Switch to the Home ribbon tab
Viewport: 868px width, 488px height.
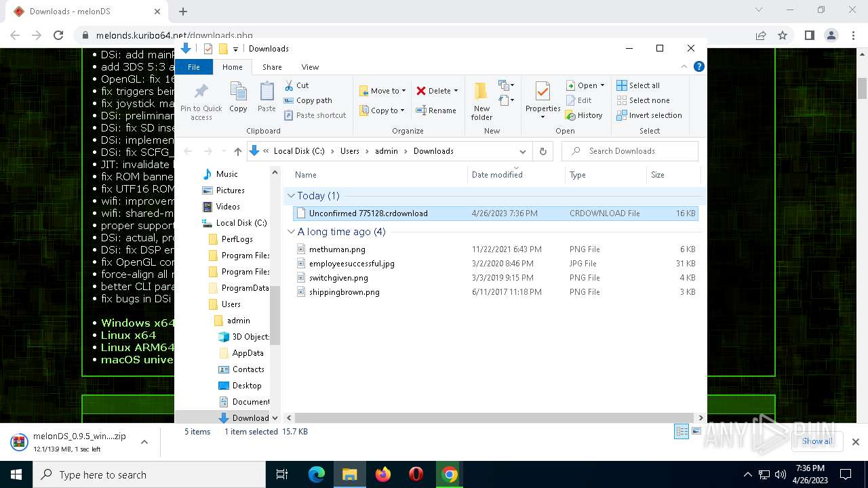click(x=233, y=67)
